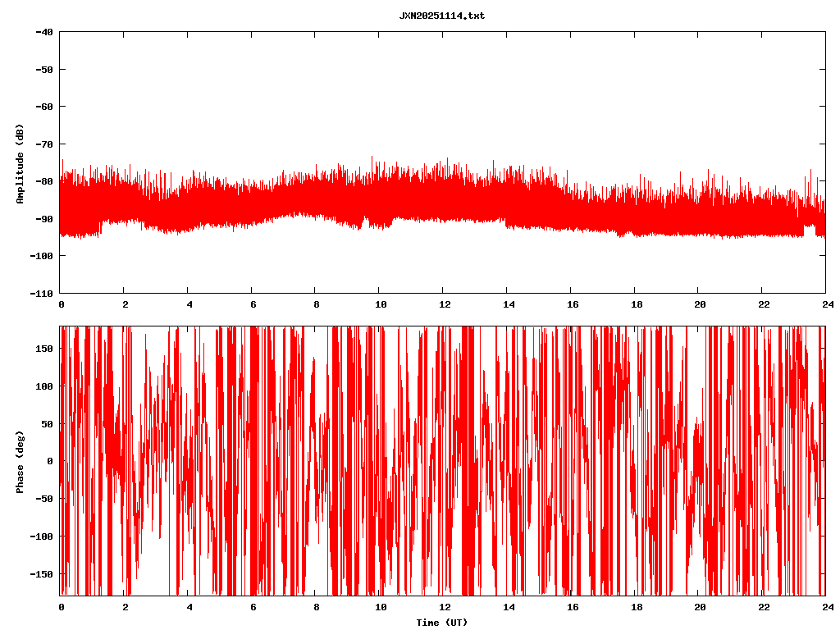Click the Time (UT) x-axis label

tap(441, 623)
